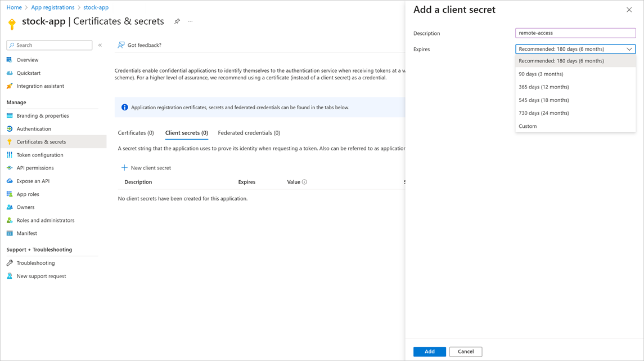Switch to the Client secrets (0) tab
This screenshot has width=644, height=361.
pos(187,133)
